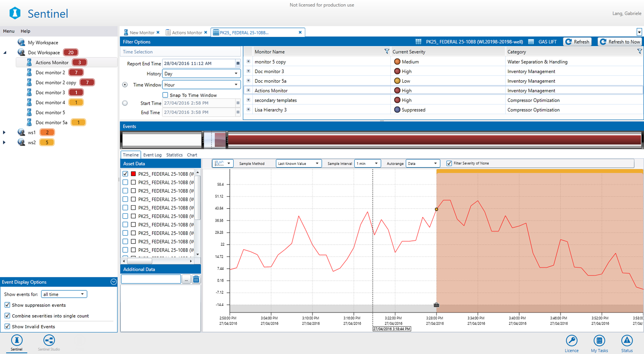
Task: Enable Snap To Time Window checkbox
Action: click(165, 95)
